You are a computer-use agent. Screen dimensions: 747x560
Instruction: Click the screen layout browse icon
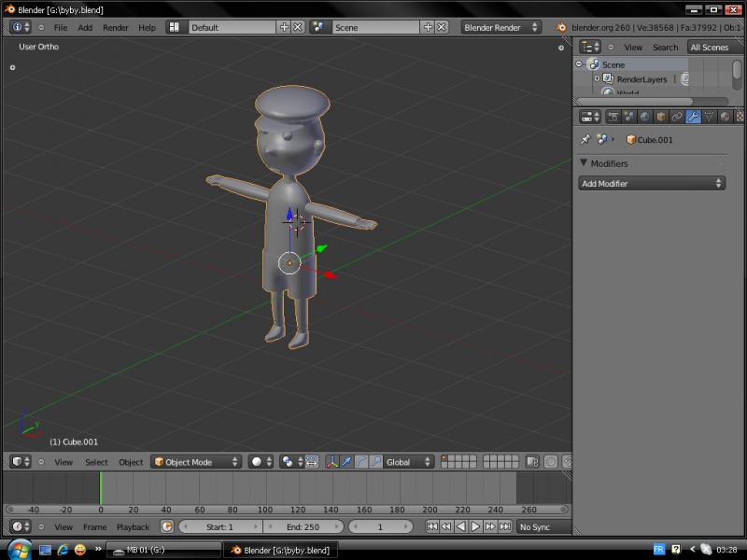pyautogui.click(x=175, y=27)
